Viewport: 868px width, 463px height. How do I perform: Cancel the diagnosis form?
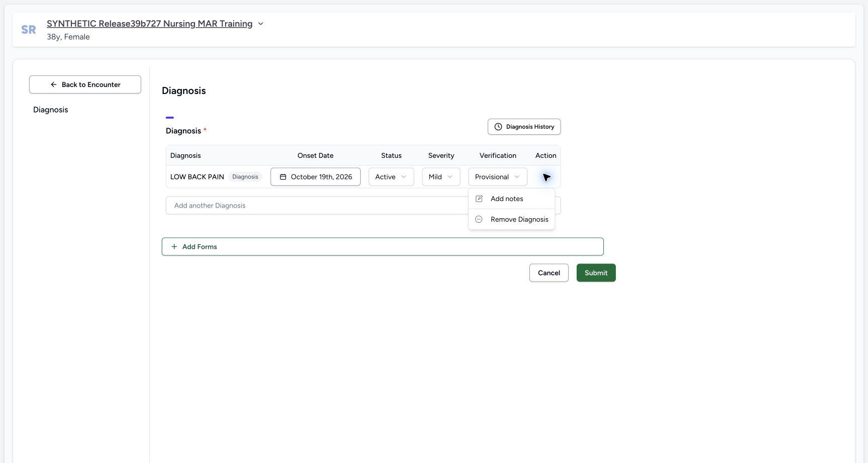point(549,273)
